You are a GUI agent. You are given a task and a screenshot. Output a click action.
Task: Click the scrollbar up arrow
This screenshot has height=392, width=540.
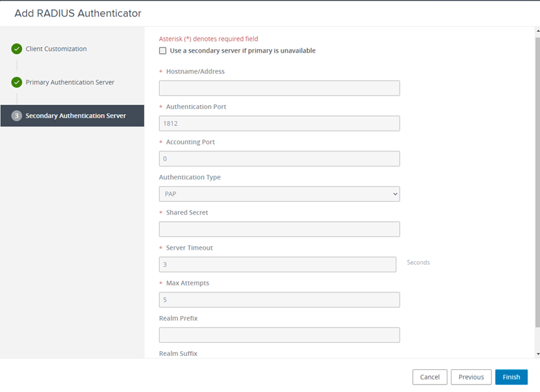click(537, 31)
